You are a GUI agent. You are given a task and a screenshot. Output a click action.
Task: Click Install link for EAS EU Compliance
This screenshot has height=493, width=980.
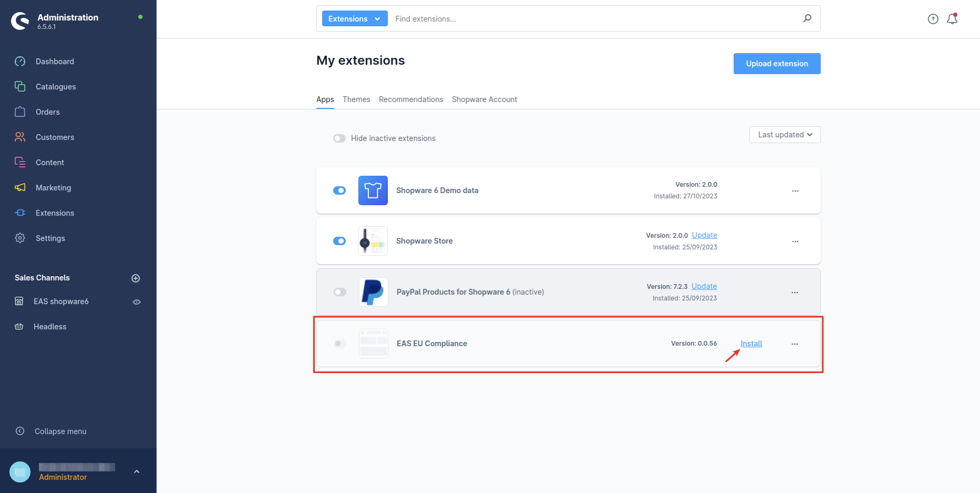[x=751, y=344]
